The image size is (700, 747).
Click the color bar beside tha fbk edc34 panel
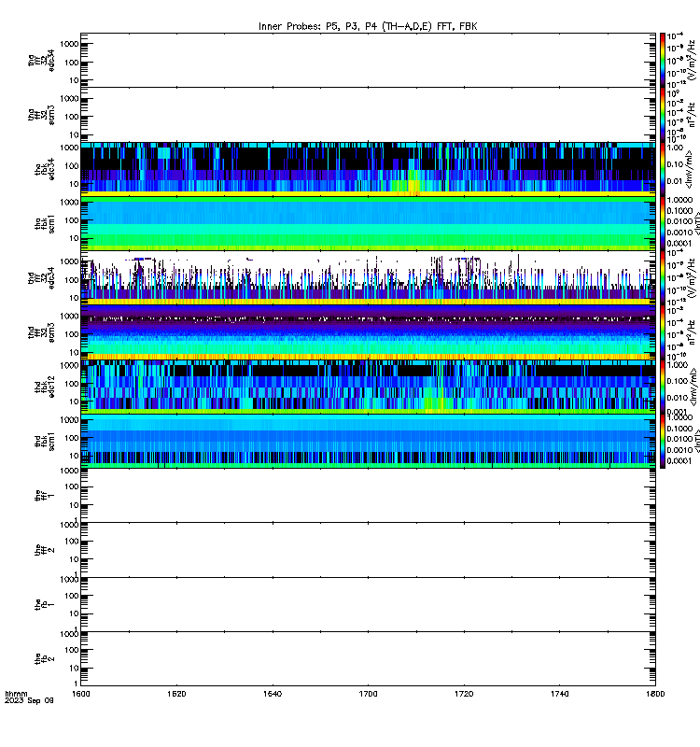tap(663, 169)
